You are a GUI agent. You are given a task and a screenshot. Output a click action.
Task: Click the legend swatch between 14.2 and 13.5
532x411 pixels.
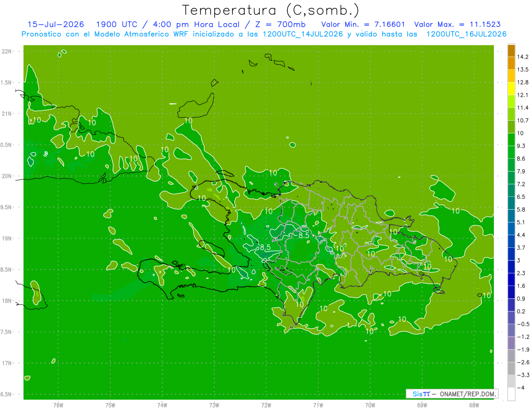coord(511,63)
